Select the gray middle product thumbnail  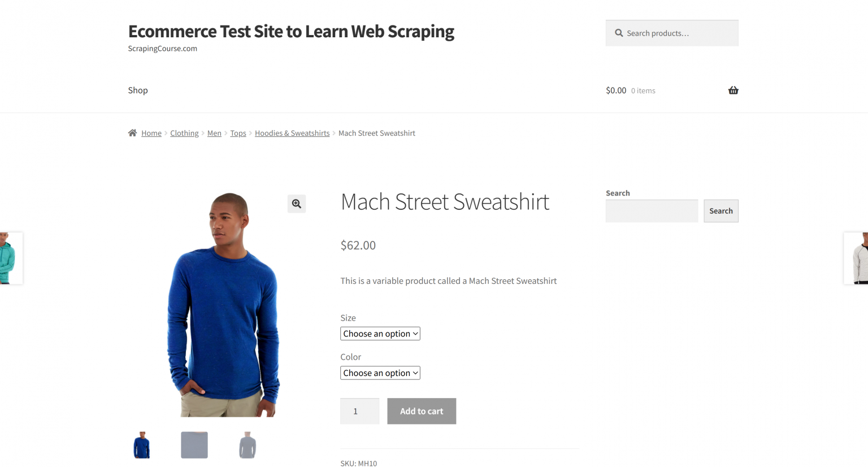(x=194, y=445)
